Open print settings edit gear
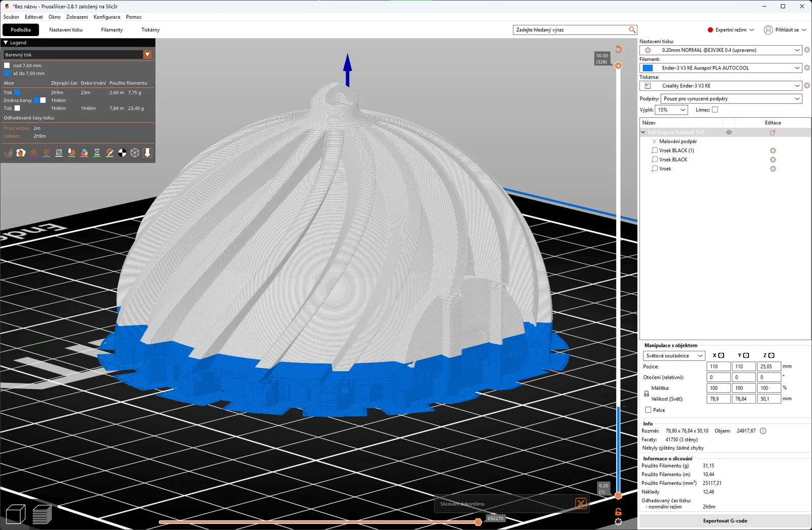 click(x=807, y=50)
